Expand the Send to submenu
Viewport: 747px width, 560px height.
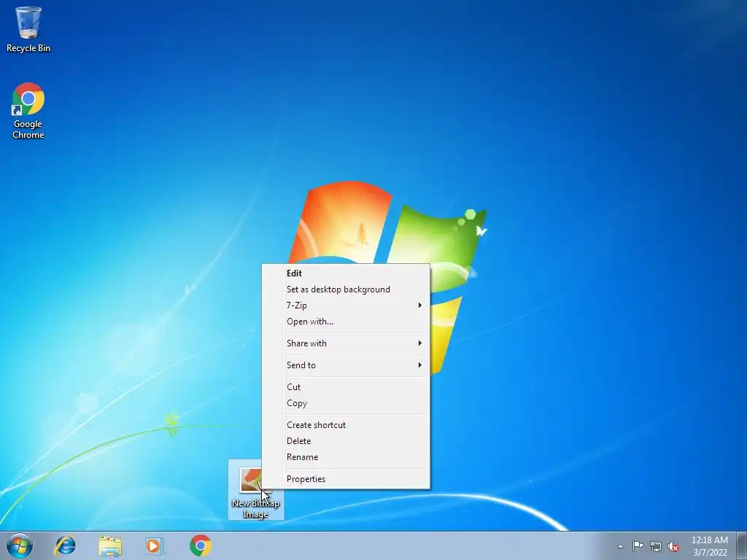(x=346, y=365)
